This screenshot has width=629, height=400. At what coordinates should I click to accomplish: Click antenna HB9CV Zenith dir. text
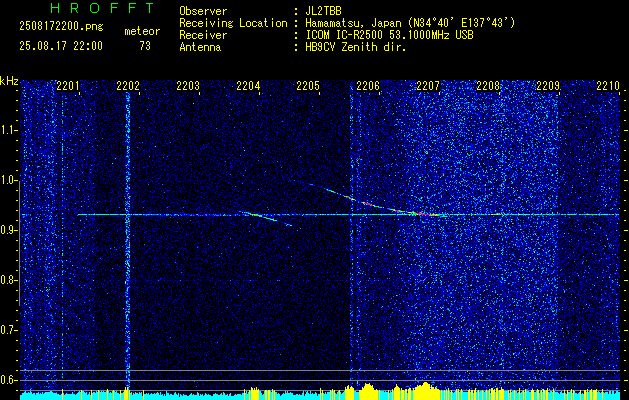(356, 47)
